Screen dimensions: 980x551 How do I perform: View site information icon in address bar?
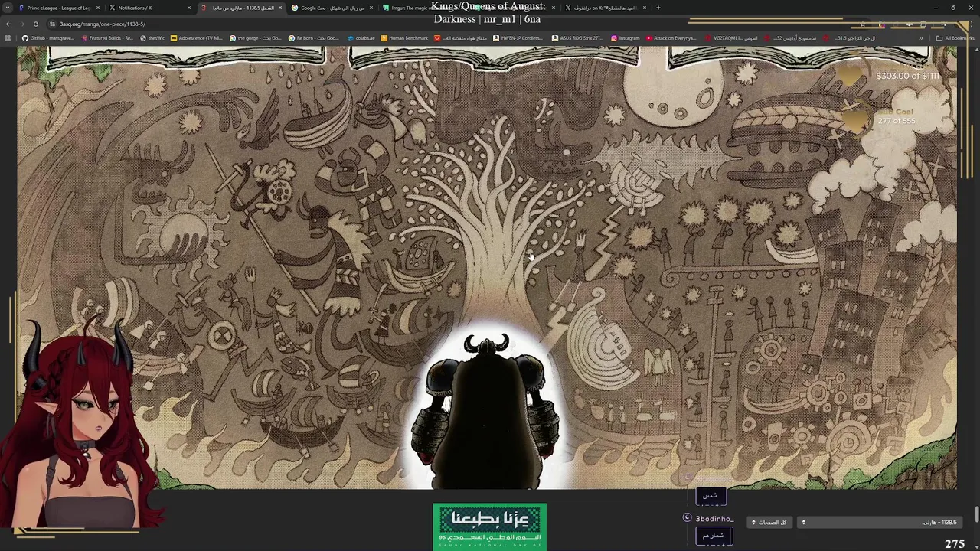point(52,24)
